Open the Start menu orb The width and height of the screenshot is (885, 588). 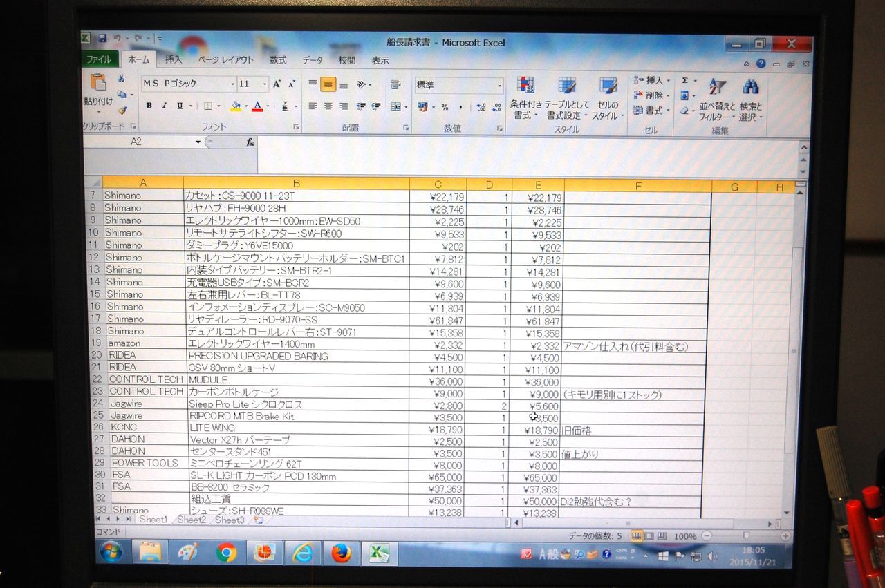(111, 551)
